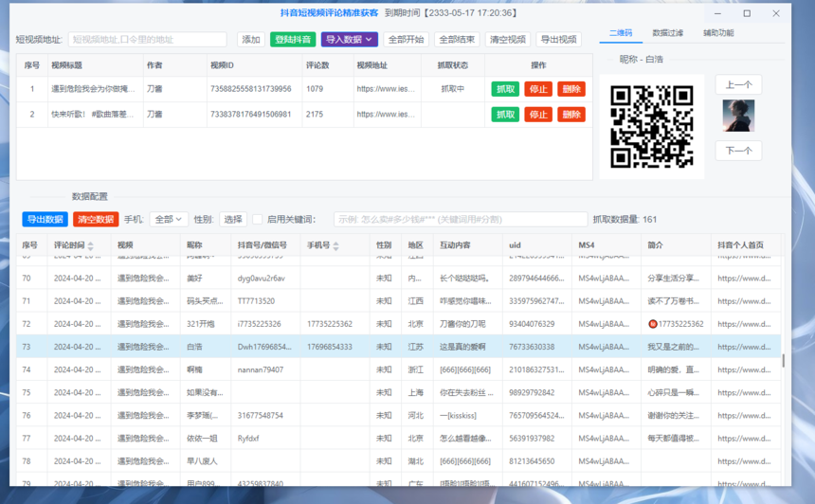Click the 昵称 column header
815x504 pixels.
[x=194, y=245]
